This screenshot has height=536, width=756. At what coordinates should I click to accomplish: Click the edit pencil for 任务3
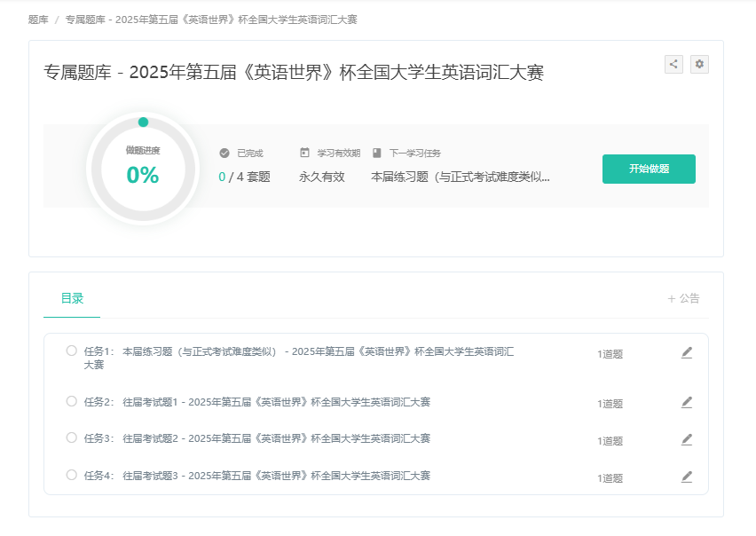click(686, 440)
